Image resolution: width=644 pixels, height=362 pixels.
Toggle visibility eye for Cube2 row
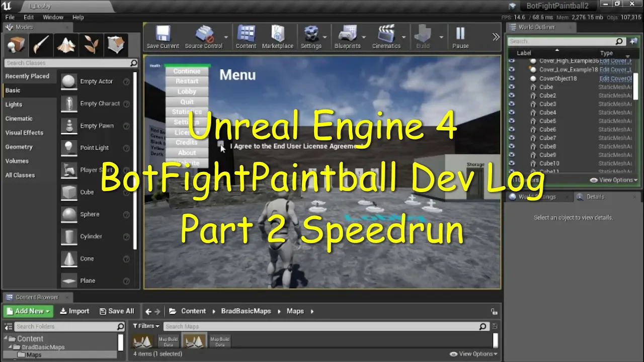[512, 96]
